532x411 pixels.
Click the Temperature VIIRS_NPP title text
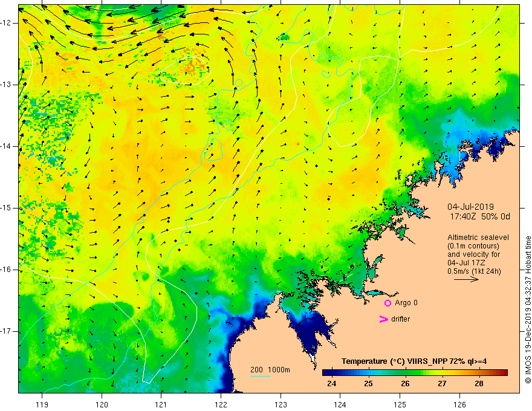pyautogui.click(x=414, y=361)
